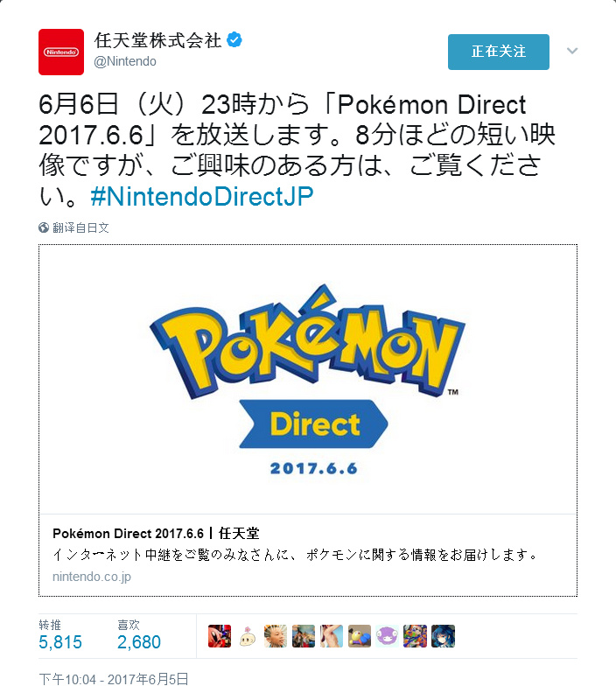Viewport: 616px width, 700px height.
Task: View the 2,680 likes count
Action: [x=139, y=642]
